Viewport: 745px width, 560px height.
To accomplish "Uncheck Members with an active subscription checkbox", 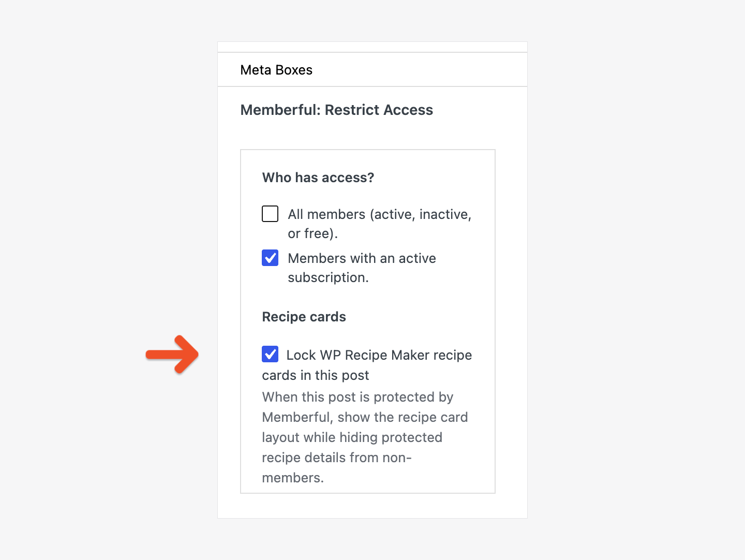I will [x=270, y=258].
